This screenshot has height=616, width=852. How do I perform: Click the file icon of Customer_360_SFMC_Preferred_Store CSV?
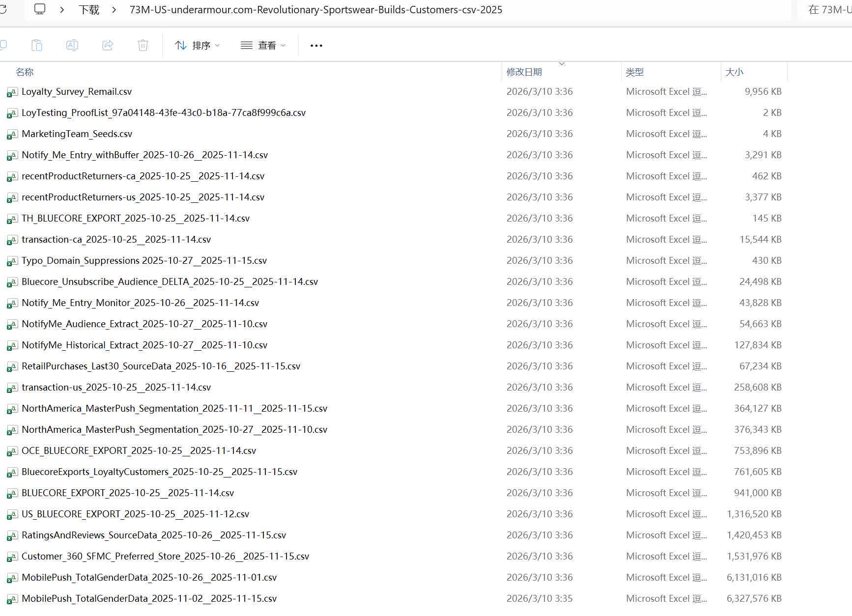[x=12, y=557]
